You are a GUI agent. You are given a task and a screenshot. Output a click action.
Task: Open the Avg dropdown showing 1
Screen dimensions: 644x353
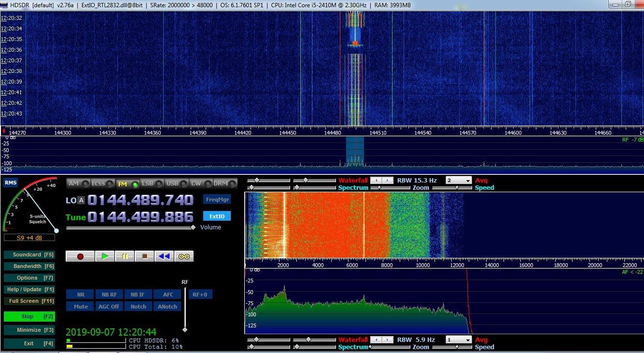click(458, 340)
